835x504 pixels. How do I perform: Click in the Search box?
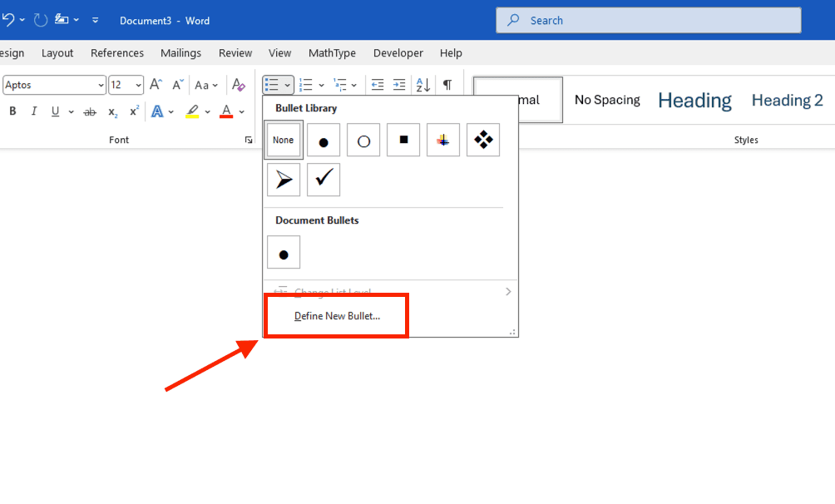(648, 20)
